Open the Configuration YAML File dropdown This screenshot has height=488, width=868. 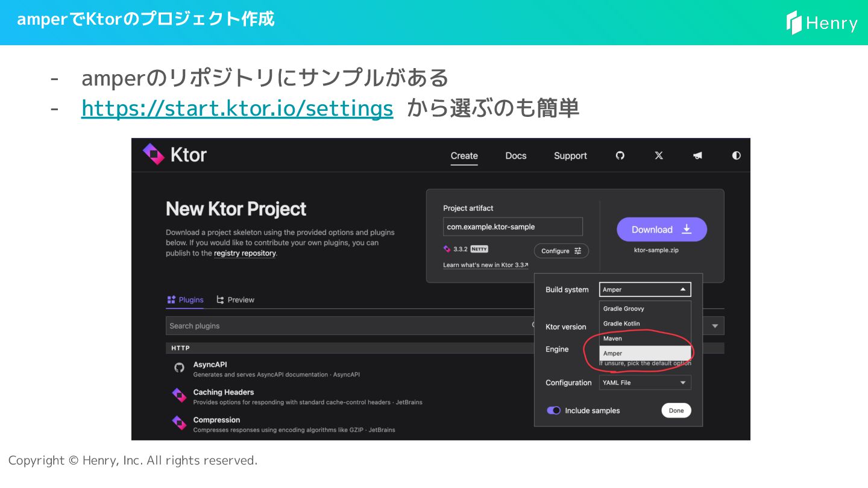coord(645,383)
